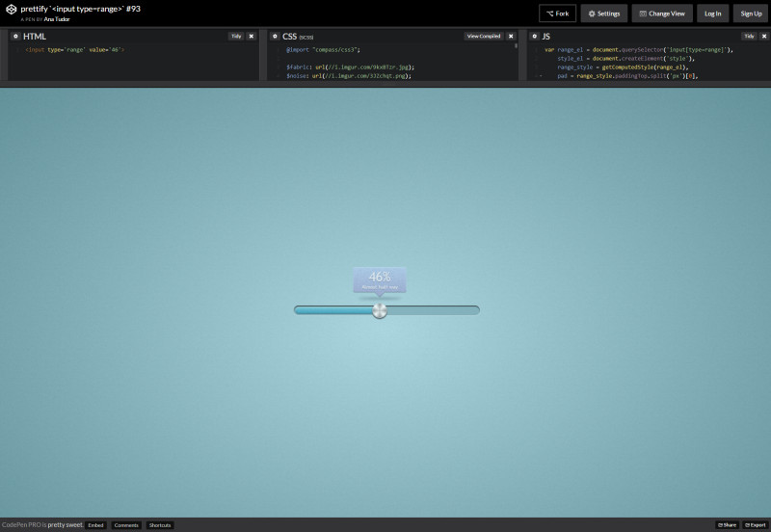
Task: Close the CSS editor panel
Action: [511, 36]
